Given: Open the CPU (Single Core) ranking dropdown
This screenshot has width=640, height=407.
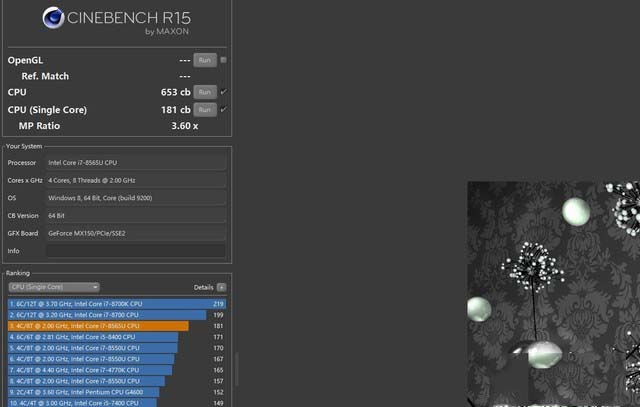Looking at the screenshot, I should (x=54, y=287).
